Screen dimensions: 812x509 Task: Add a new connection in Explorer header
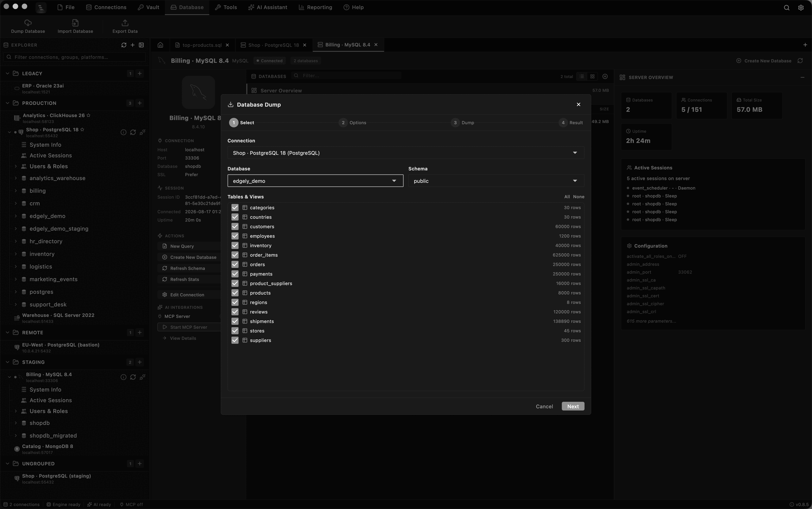[133, 45]
